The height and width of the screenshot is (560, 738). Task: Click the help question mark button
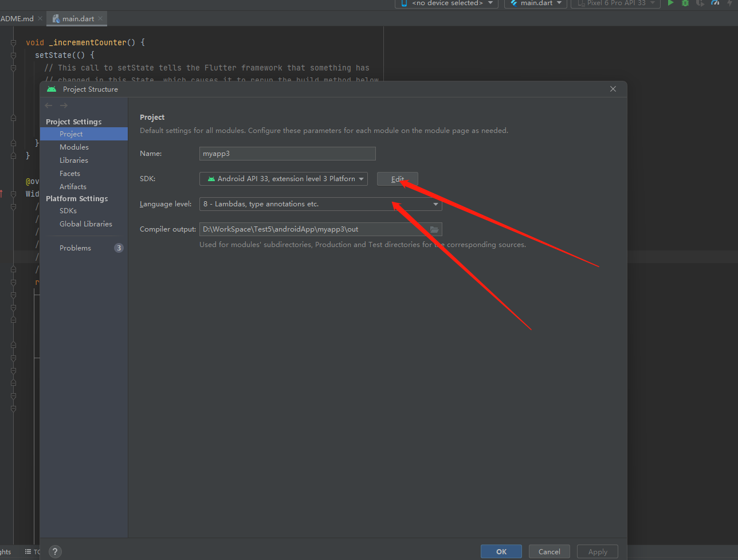click(x=55, y=552)
